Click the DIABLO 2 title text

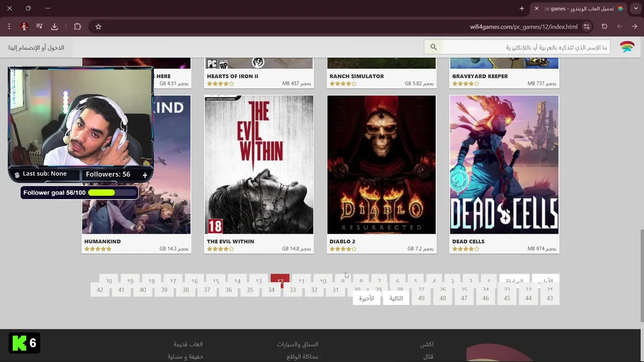[342, 241]
